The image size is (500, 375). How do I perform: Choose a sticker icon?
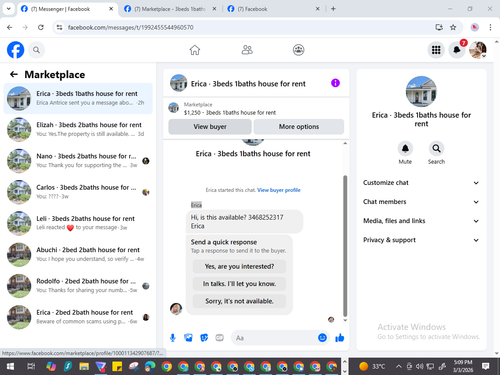click(204, 338)
